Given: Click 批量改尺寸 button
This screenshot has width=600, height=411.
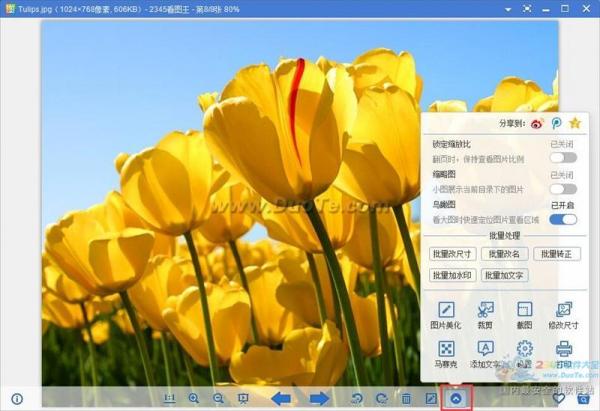Looking at the screenshot, I should (x=452, y=254).
